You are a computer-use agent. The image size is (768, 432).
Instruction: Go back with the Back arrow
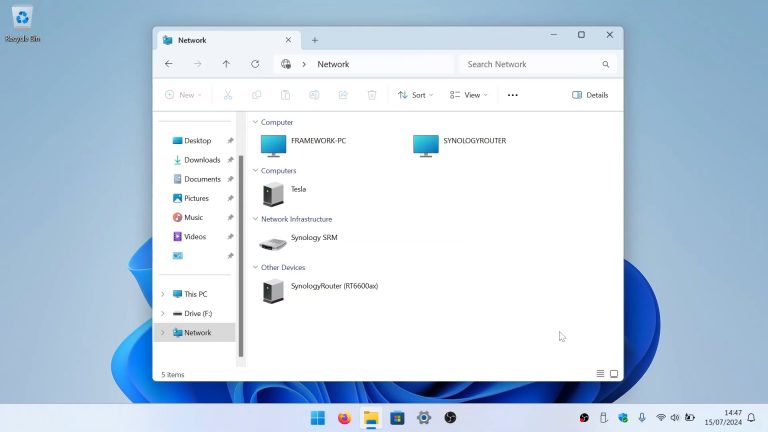coord(168,64)
